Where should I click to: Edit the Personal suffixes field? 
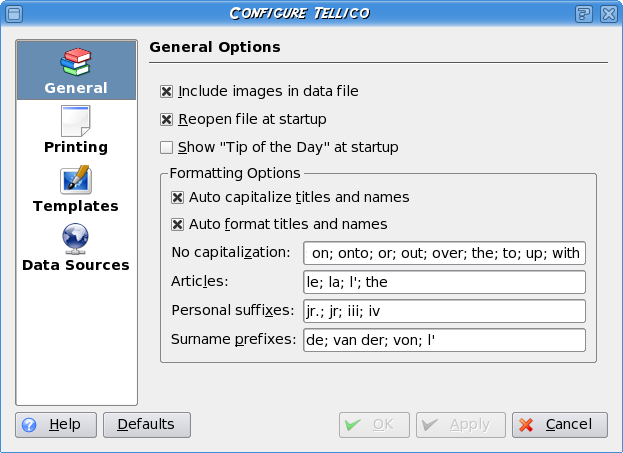(444, 311)
